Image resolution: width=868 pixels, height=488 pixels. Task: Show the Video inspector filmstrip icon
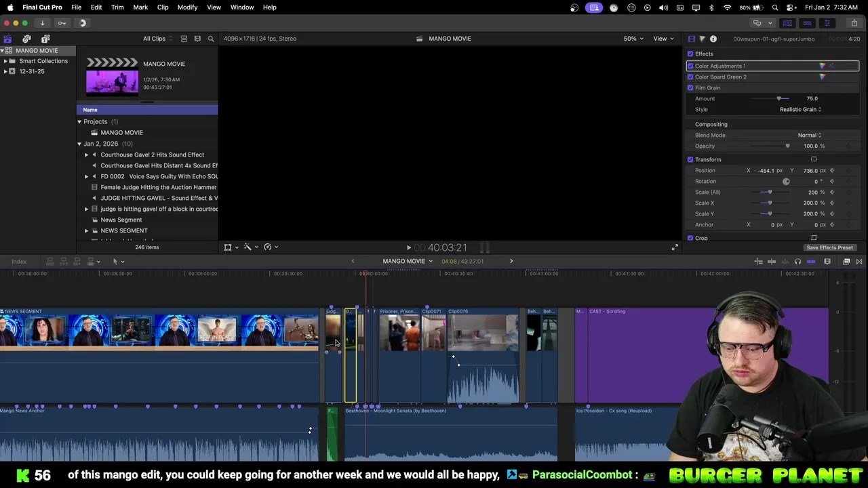point(692,39)
